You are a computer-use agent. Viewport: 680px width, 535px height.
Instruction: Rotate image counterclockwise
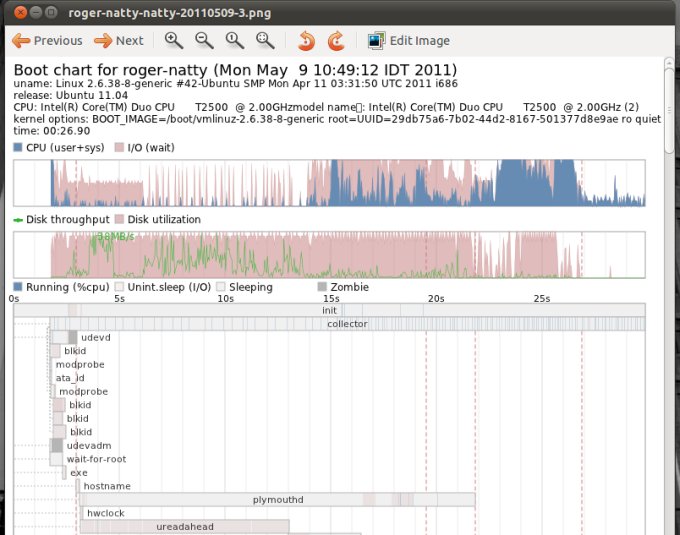pyautogui.click(x=306, y=41)
